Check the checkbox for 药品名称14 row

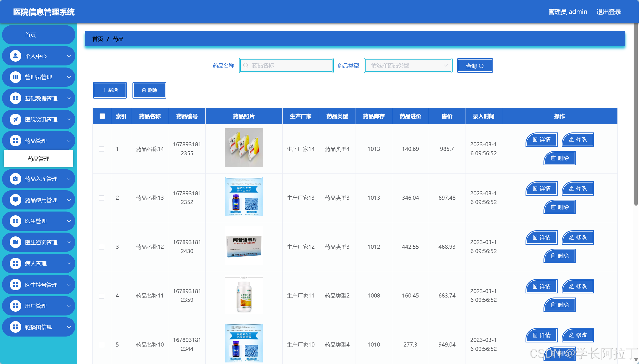tap(102, 149)
